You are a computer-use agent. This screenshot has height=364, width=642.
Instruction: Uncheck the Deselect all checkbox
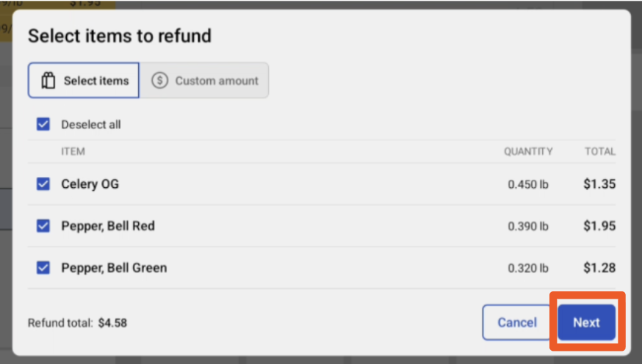tap(43, 124)
